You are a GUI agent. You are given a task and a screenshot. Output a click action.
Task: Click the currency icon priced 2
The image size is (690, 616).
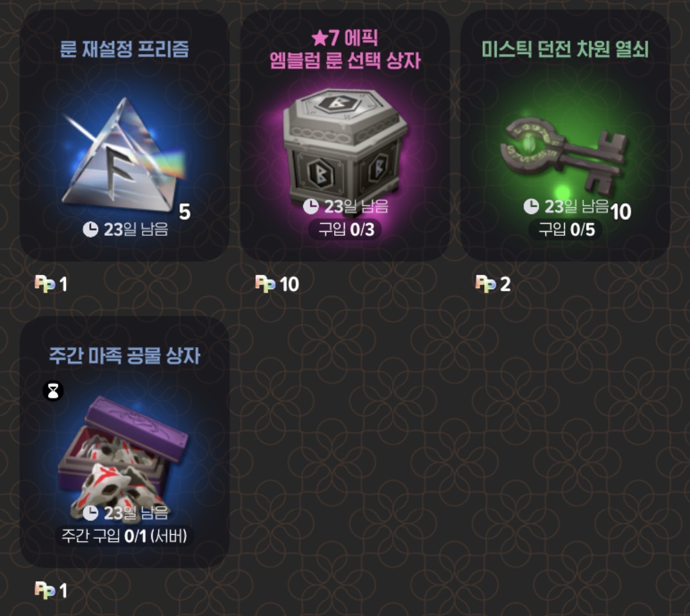click(486, 283)
